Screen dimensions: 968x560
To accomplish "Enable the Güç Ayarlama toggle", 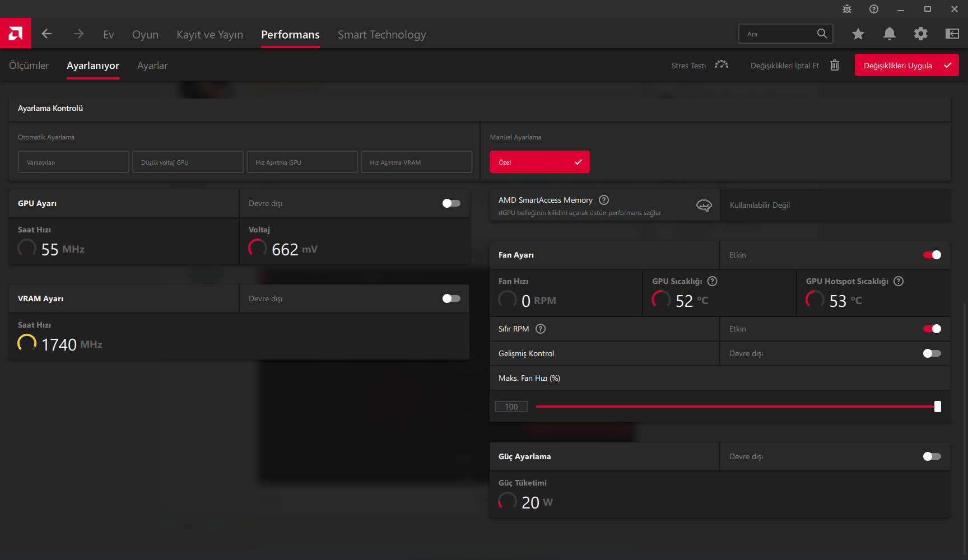I will click(932, 456).
